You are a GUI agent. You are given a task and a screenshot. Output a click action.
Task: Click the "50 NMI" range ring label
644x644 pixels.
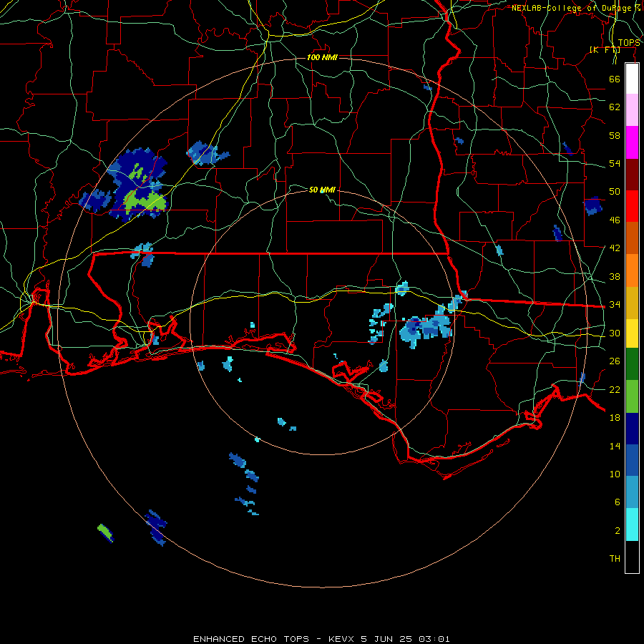click(x=322, y=190)
